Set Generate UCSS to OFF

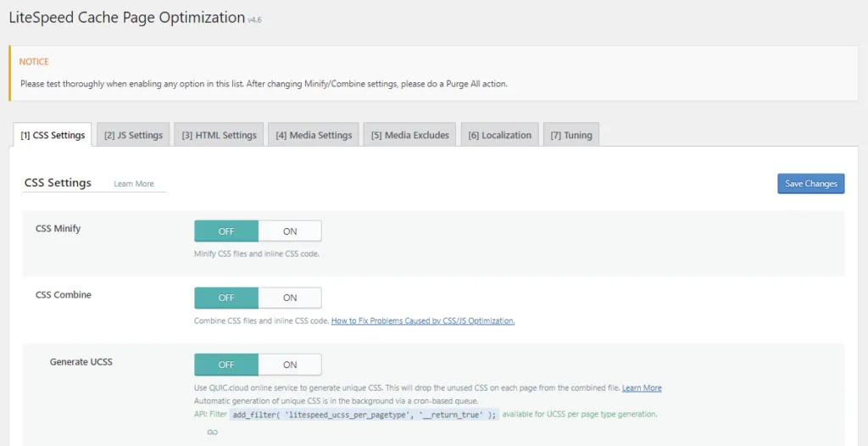coord(226,365)
